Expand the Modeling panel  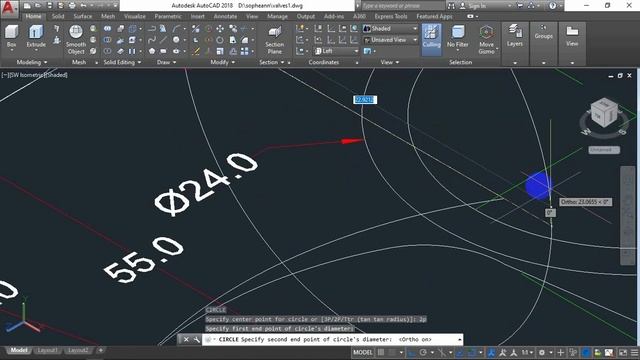click(x=31, y=62)
